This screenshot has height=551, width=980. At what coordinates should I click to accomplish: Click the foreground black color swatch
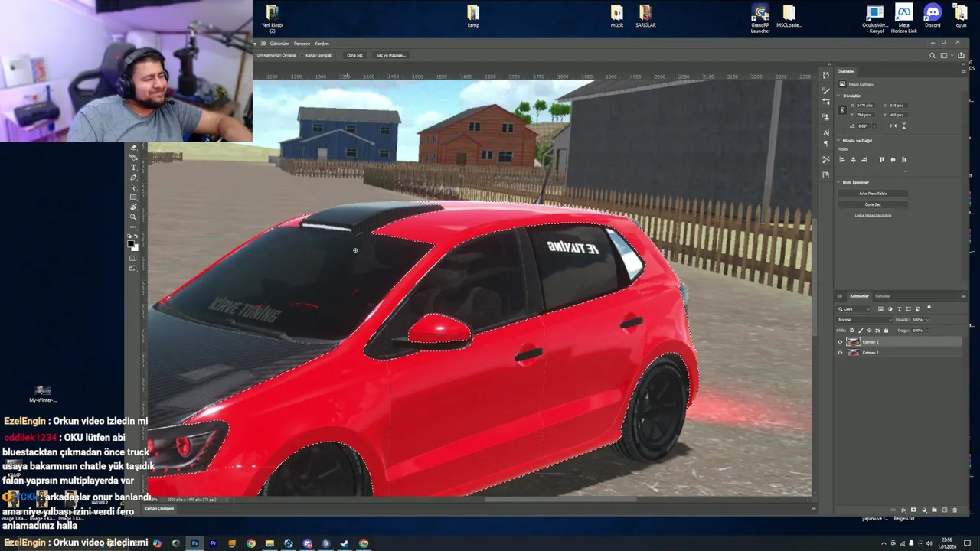tap(131, 243)
